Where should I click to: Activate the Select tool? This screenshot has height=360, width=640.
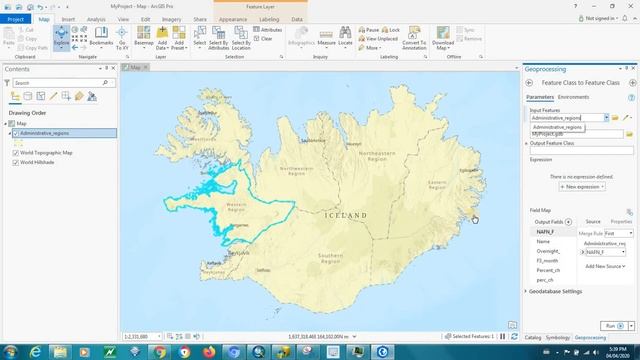pos(200,38)
